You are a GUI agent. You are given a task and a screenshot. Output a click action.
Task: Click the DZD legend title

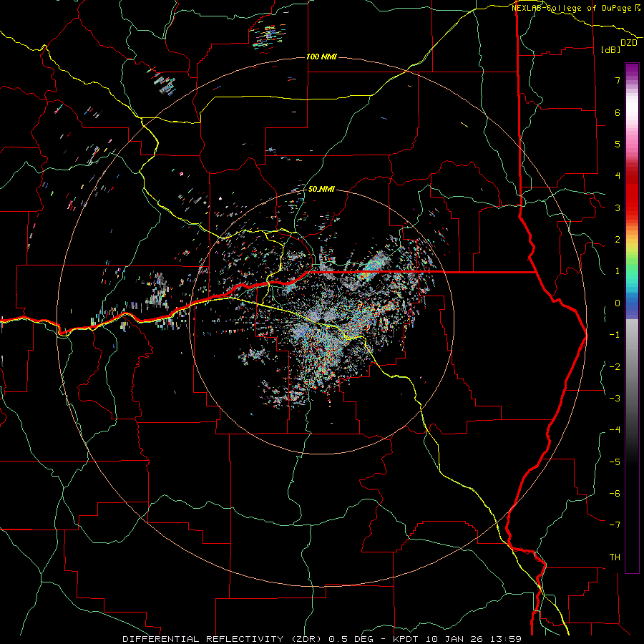tap(629, 42)
